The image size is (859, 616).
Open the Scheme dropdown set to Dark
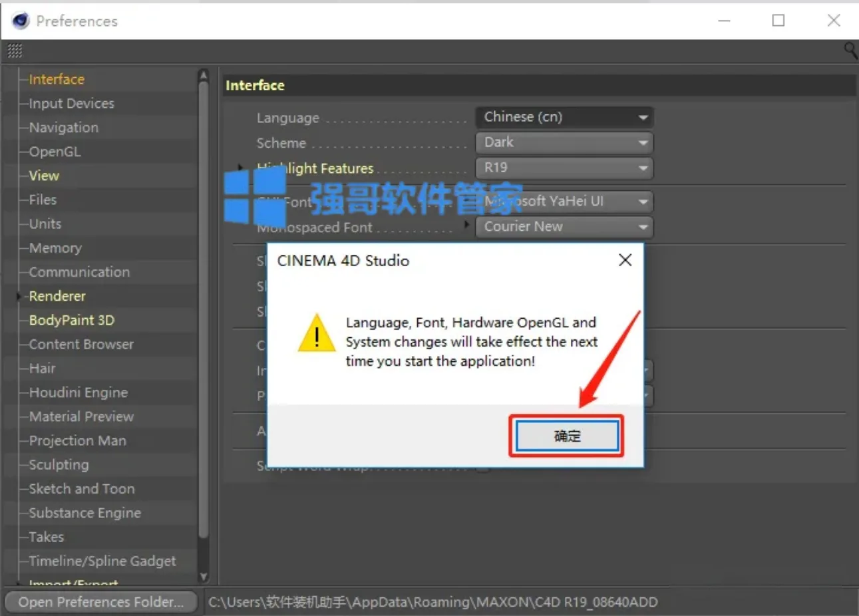tap(564, 142)
